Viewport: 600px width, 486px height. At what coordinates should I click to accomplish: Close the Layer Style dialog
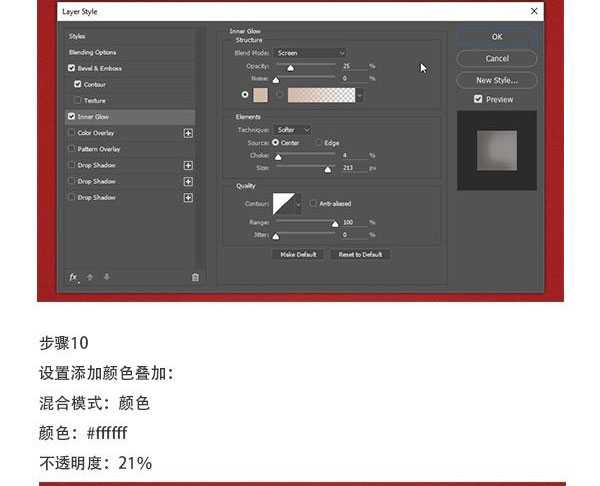[534, 11]
